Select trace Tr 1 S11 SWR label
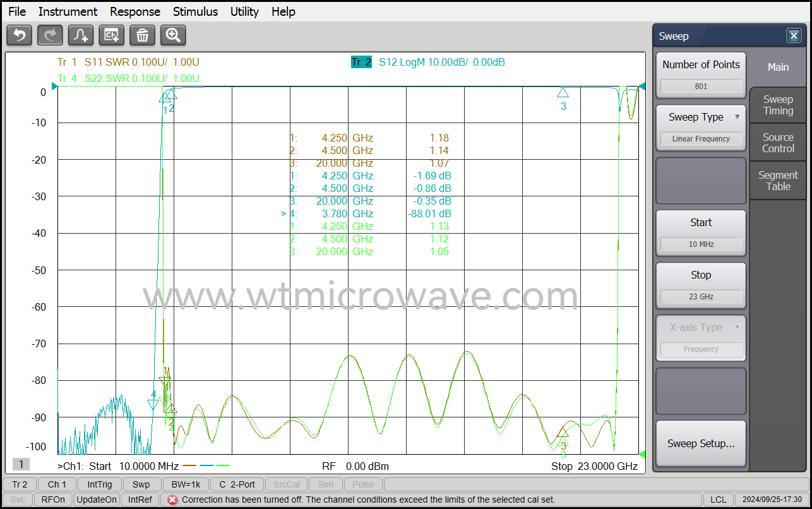The height and width of the screenshot is (509, 812). click(128, 62)
